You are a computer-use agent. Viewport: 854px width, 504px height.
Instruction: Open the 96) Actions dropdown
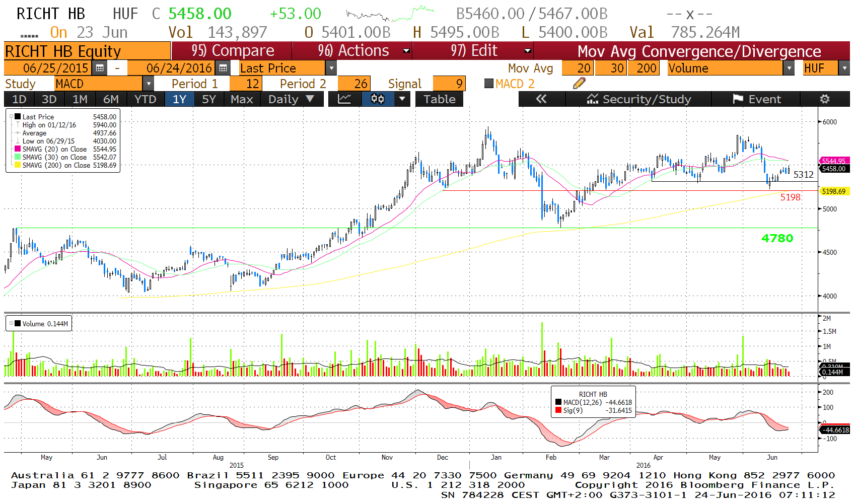point(406,51)
